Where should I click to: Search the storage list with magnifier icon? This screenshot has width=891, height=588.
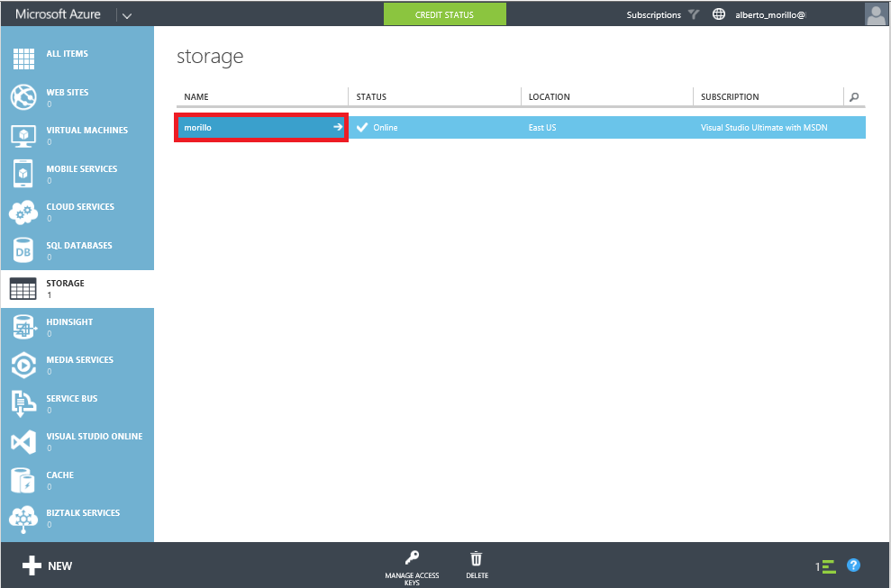(854, 97)
